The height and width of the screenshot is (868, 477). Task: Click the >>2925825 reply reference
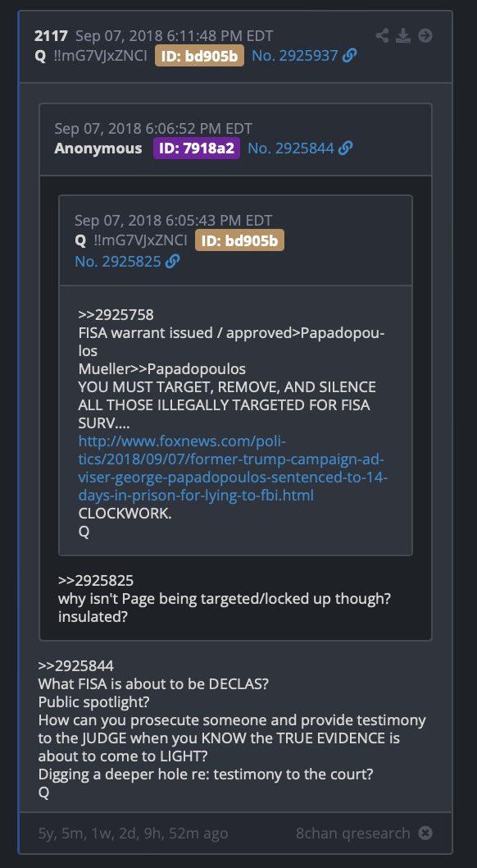coord(96,581)
